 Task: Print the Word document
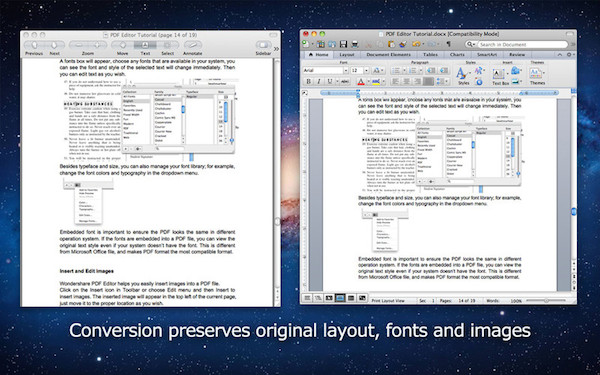355,44
